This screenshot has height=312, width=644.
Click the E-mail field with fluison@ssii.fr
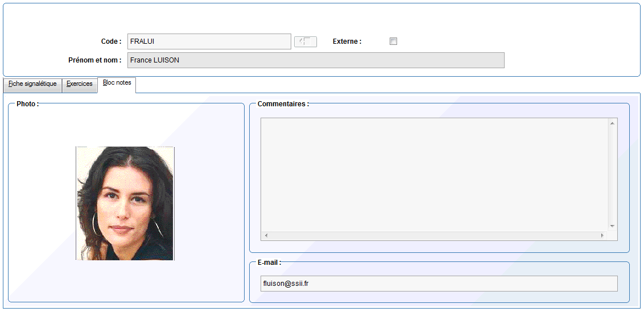439,284
